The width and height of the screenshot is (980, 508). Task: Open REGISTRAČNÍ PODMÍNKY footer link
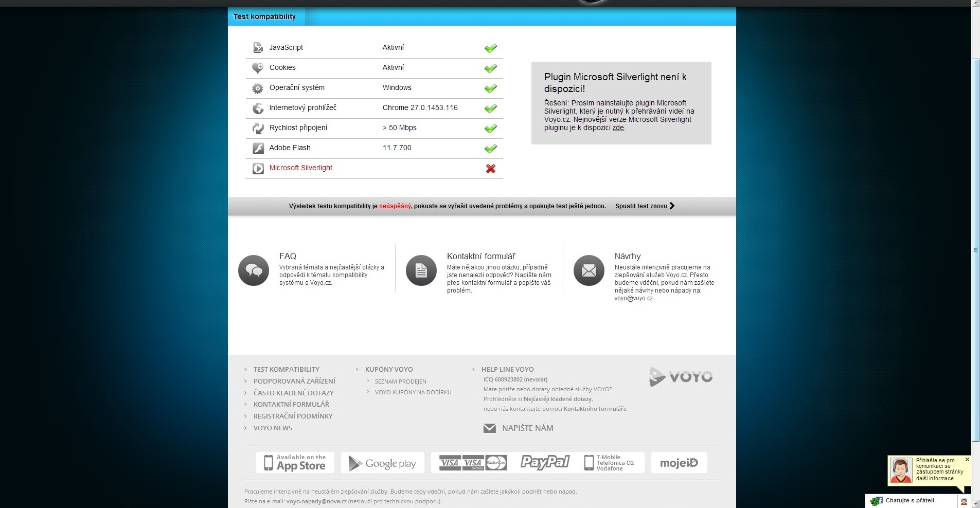tap(293, 416)
